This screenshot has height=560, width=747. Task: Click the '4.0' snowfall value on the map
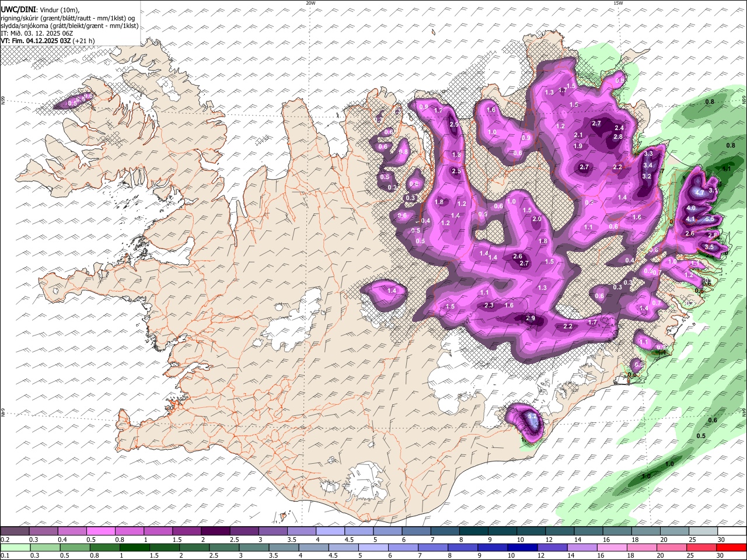(x=691, y=208)
